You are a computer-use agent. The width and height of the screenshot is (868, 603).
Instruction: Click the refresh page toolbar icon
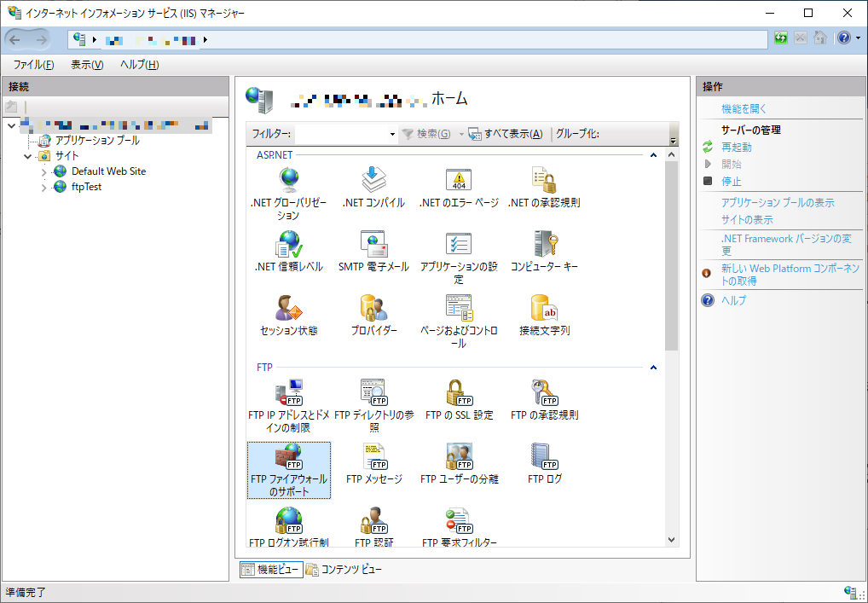click(x=781, y=38)
